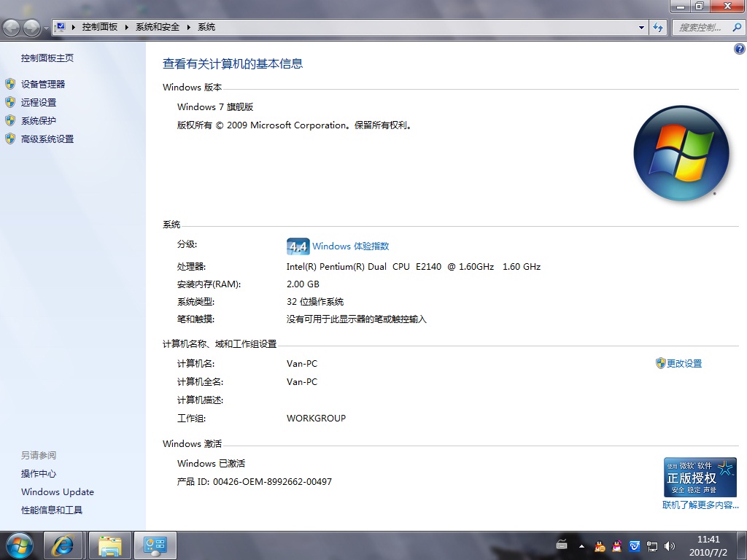Open 高级系统设置 in the left sidebar

click(x=47, y=139)
